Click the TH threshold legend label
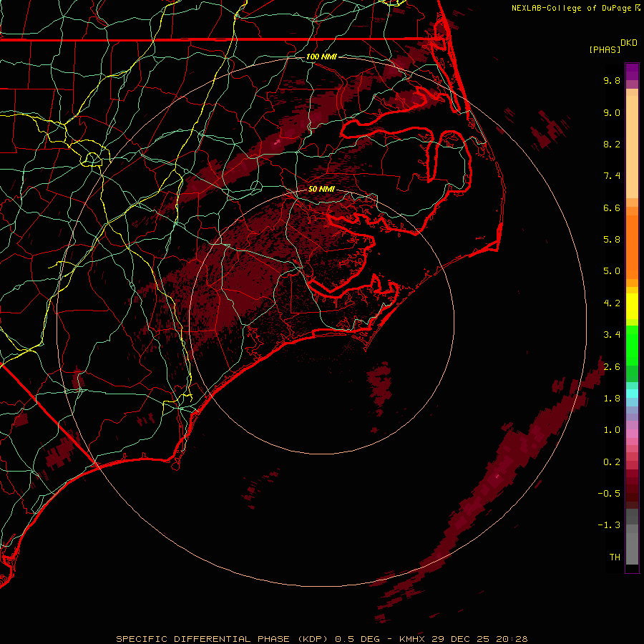Image resolution: width=644 pixels, height=644 pixels. pyautogui.click(x=615, y=557)
